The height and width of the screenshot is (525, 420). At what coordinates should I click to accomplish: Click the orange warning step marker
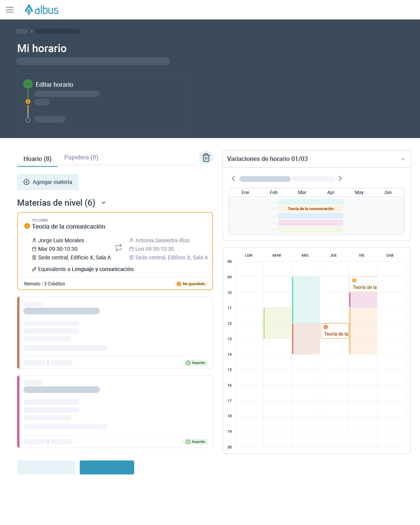coord(28,101)
